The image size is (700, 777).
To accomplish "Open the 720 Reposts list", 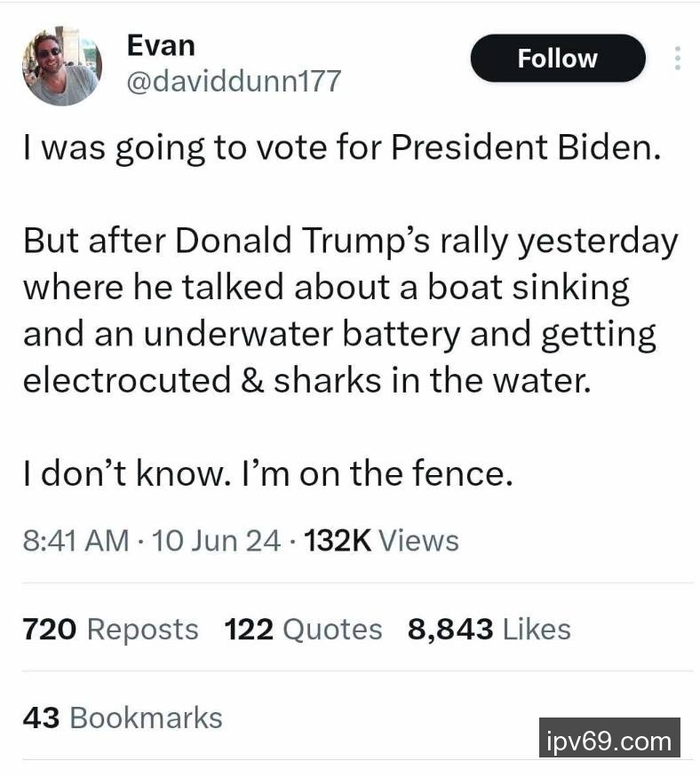I will pos(110,630).
